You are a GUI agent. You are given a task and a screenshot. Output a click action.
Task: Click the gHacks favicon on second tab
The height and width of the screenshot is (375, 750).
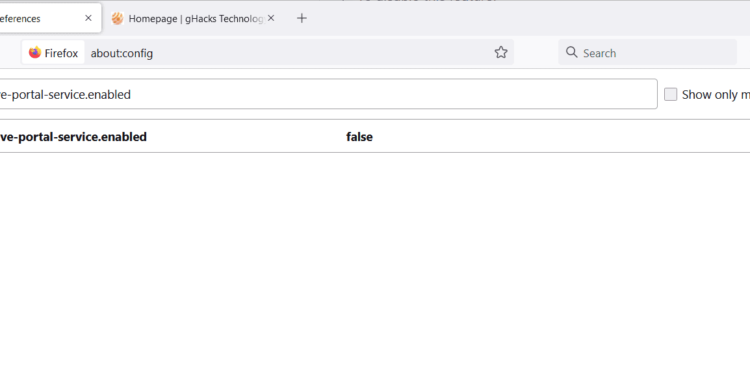coord(117,19)
